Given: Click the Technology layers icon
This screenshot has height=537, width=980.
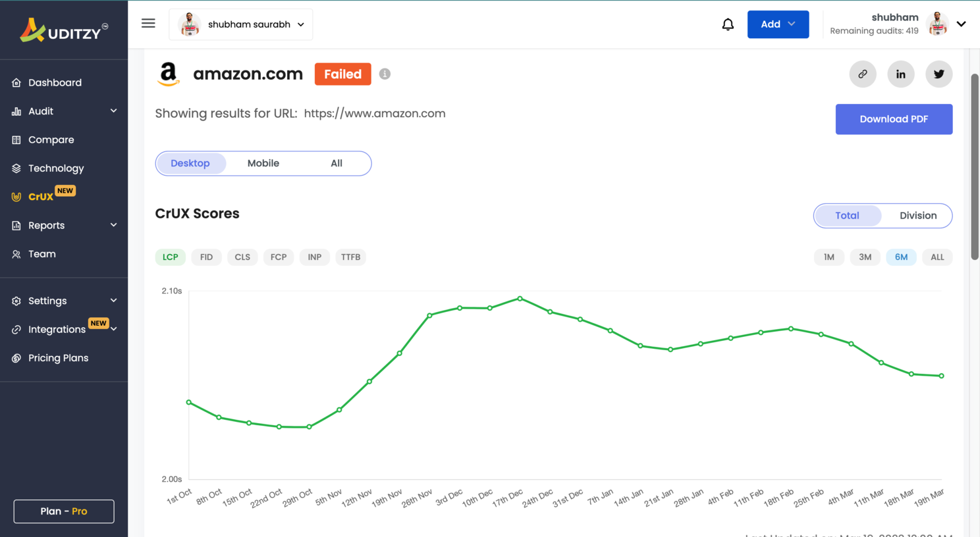Looking at the screenshot, I should tap(16, 168).
